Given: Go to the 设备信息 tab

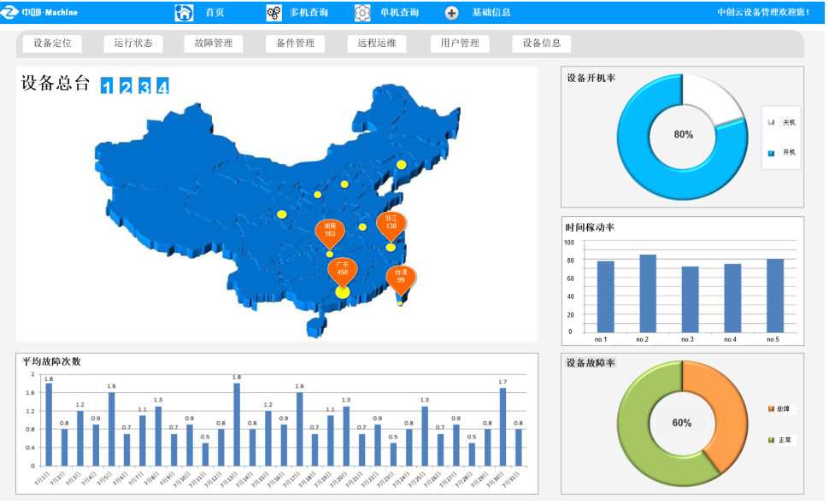Looking at the screenshot, I should pos(541,44).
